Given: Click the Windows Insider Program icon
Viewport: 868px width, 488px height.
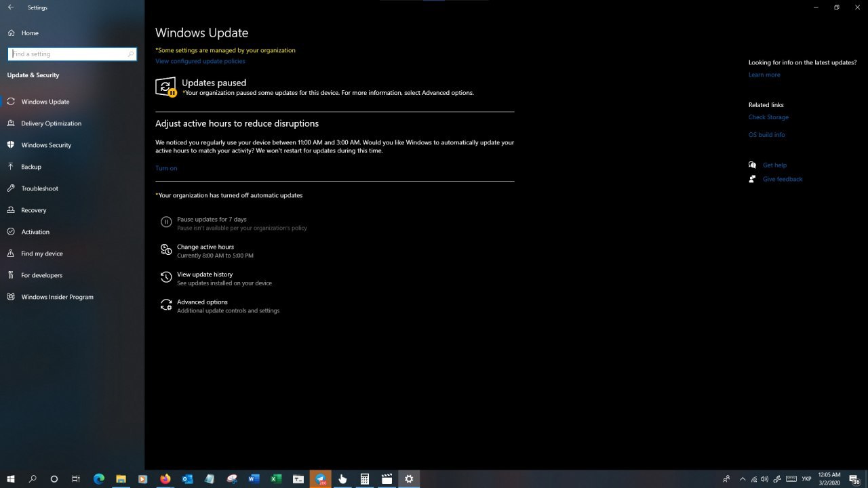Looking at the screenshot, I should click(11, 297).
